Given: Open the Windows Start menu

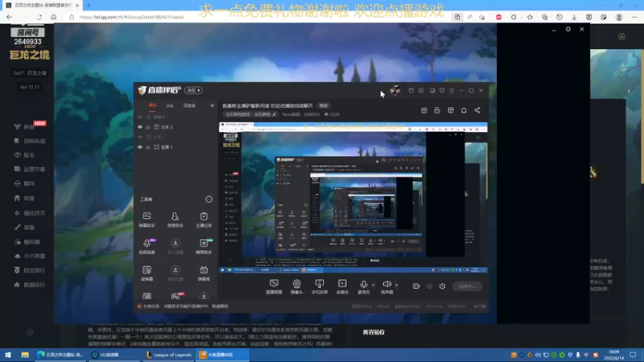Looking at the screenshot, I should (x=8, y=355).
